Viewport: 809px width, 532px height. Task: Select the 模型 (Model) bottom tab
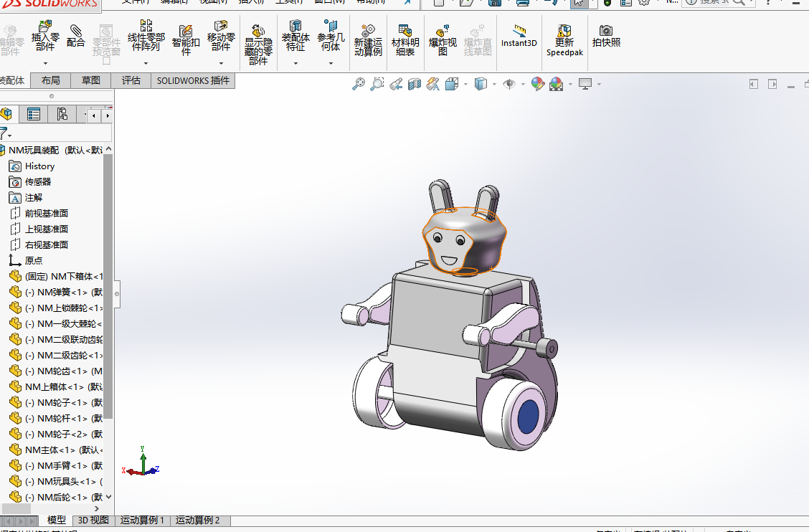click(56, 520)
